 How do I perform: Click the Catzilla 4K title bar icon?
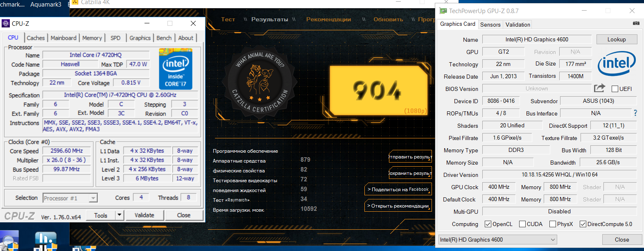pyautogui.click(x=75, y=2)
